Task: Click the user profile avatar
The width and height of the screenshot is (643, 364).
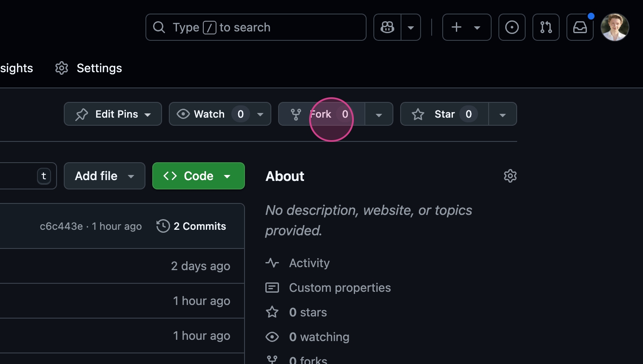Action: click(615, 27)
